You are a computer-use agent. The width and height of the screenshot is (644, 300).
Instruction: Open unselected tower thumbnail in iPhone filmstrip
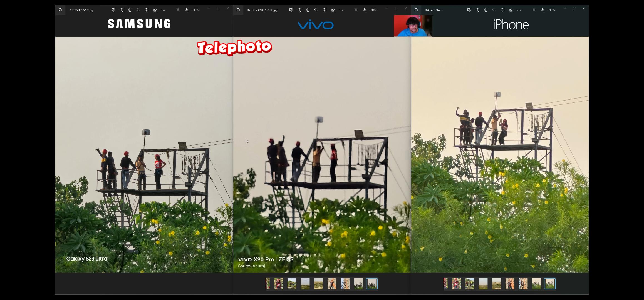[536, 284]
